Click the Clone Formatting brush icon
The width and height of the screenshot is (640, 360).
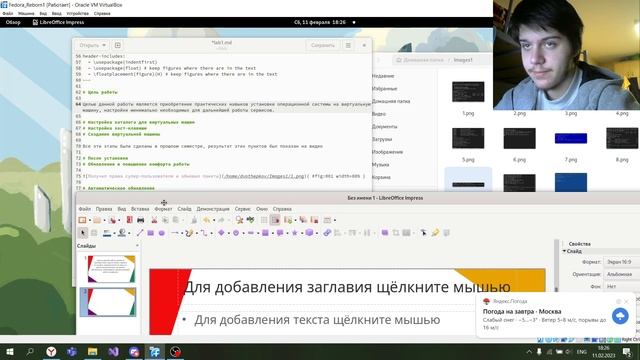pos(194,220)
